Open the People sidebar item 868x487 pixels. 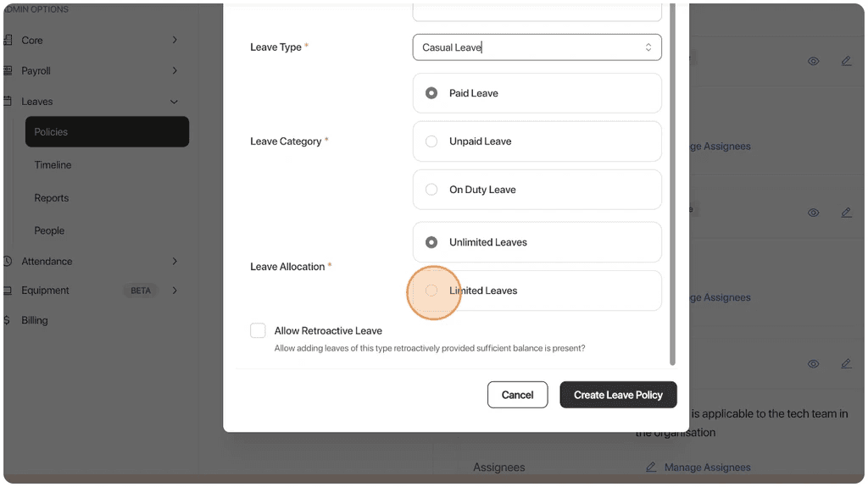coord(49,230)
